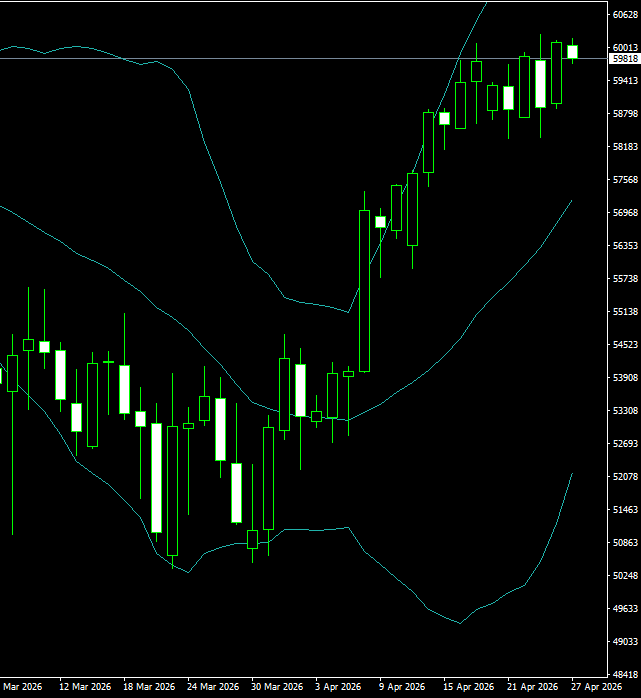Select the 9 Apr 2026 date label
The width and height of the screenshot is (641, 698).
tap(405, 687)
